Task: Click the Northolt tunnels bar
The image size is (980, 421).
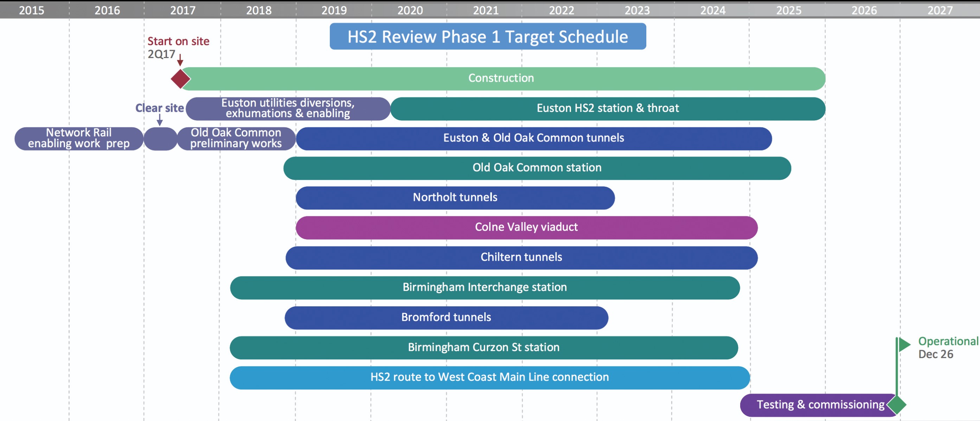Action: 455,198
